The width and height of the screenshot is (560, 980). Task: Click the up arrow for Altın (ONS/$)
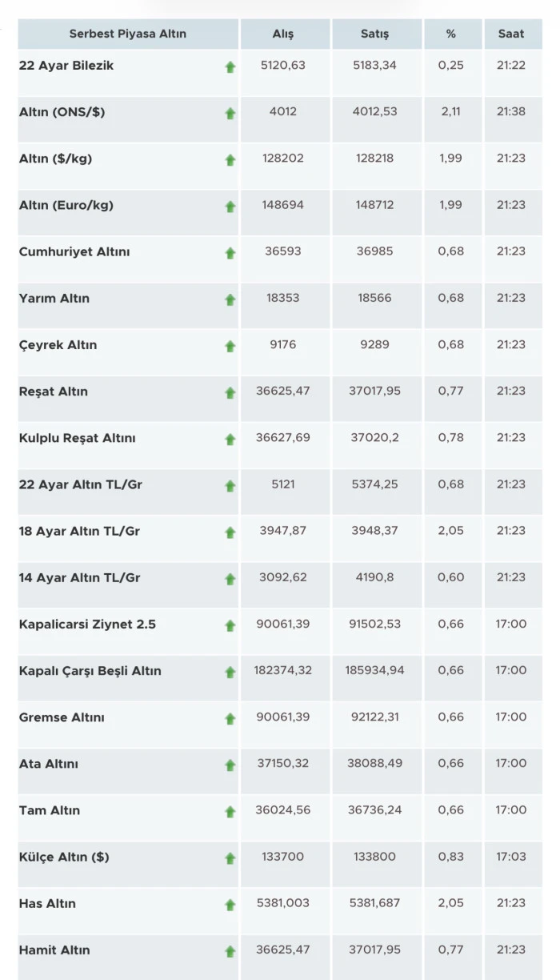coord(230,114)
